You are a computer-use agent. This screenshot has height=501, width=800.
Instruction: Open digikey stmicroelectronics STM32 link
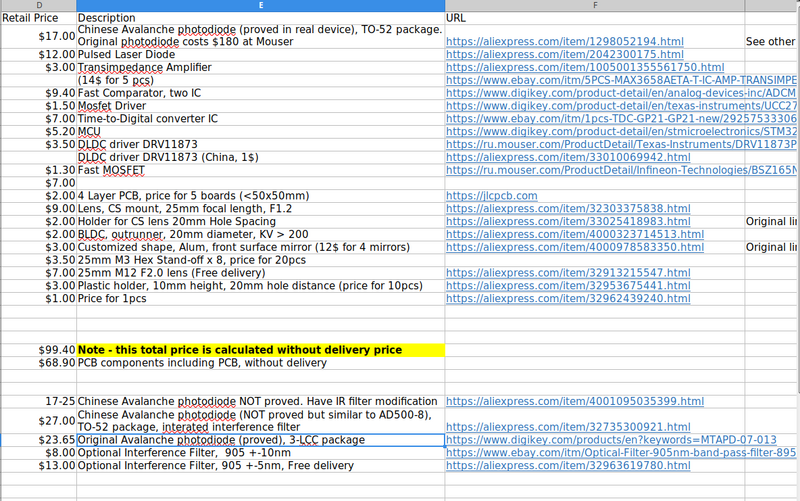click(x=621, y=132)
